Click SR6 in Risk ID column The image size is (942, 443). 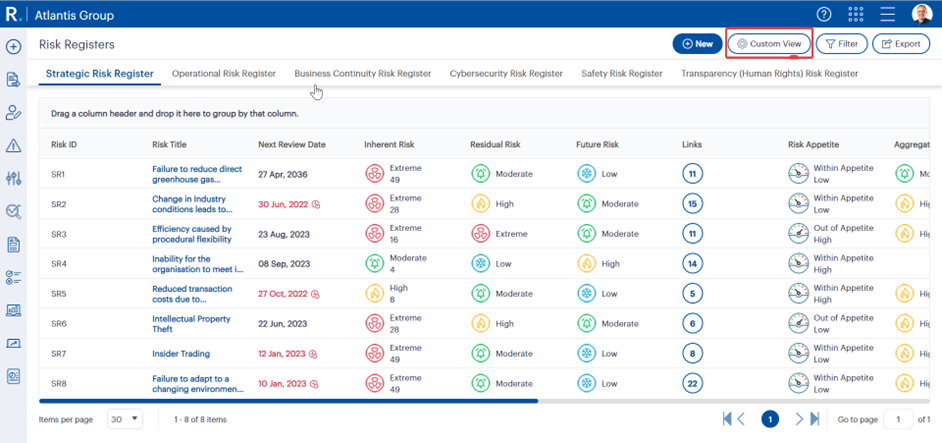click(x=58, y=324)
